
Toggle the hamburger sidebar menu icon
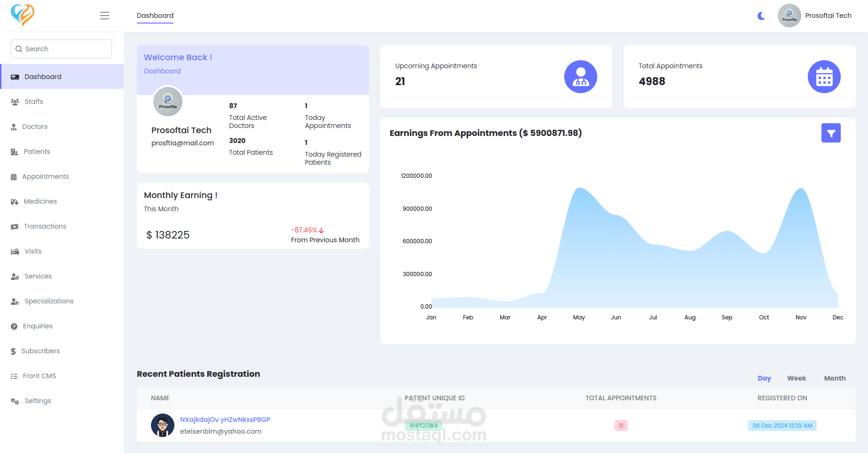(x=104, y=16)
